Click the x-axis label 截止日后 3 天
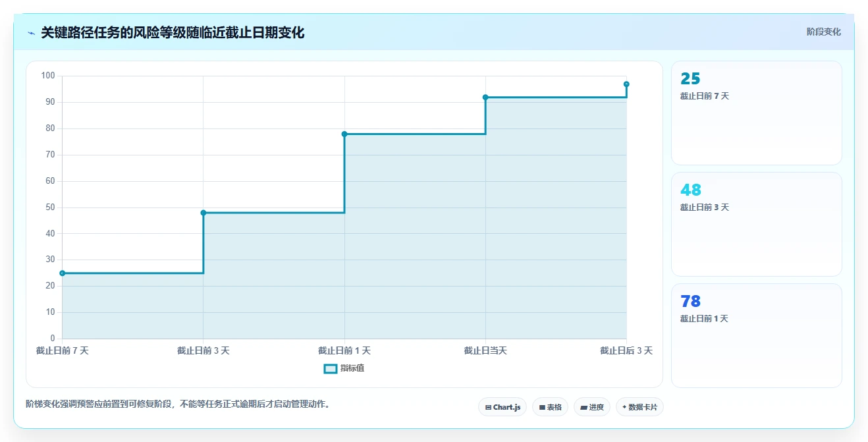The width and height of the screenshot is (868, 442). [626, 350]
